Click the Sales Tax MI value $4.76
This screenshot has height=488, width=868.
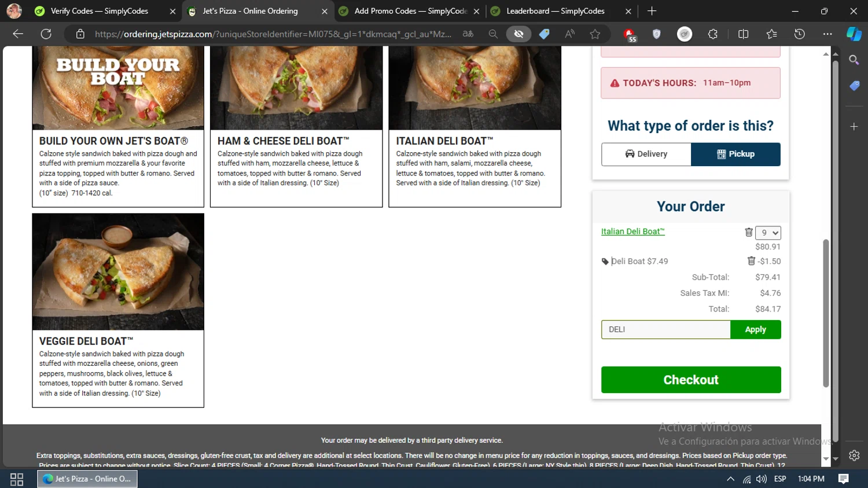coord(770,293)
